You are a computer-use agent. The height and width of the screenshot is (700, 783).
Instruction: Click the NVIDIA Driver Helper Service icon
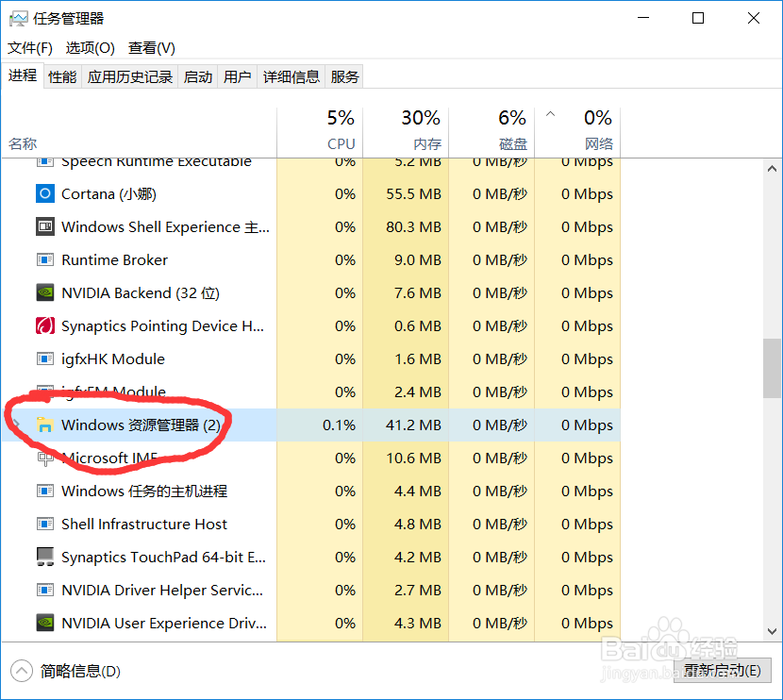click(45, 590)
